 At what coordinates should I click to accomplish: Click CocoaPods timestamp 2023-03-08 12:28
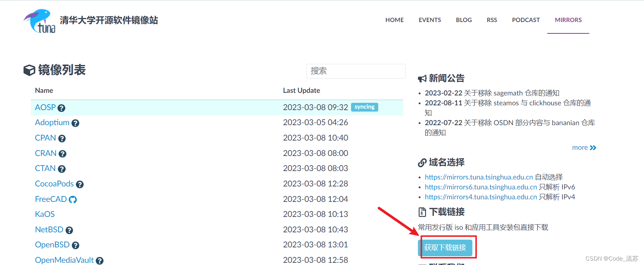click(x=315, y=184)
